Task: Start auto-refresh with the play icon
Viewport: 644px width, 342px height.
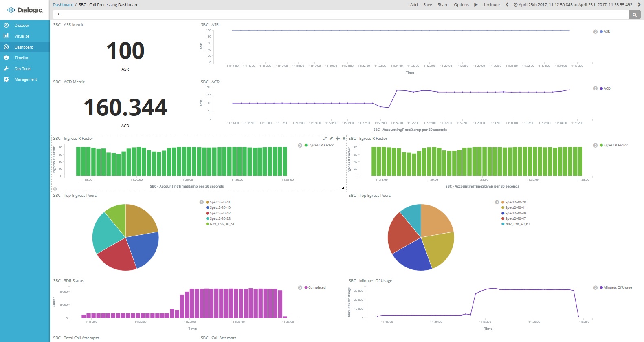Action: 476,5
